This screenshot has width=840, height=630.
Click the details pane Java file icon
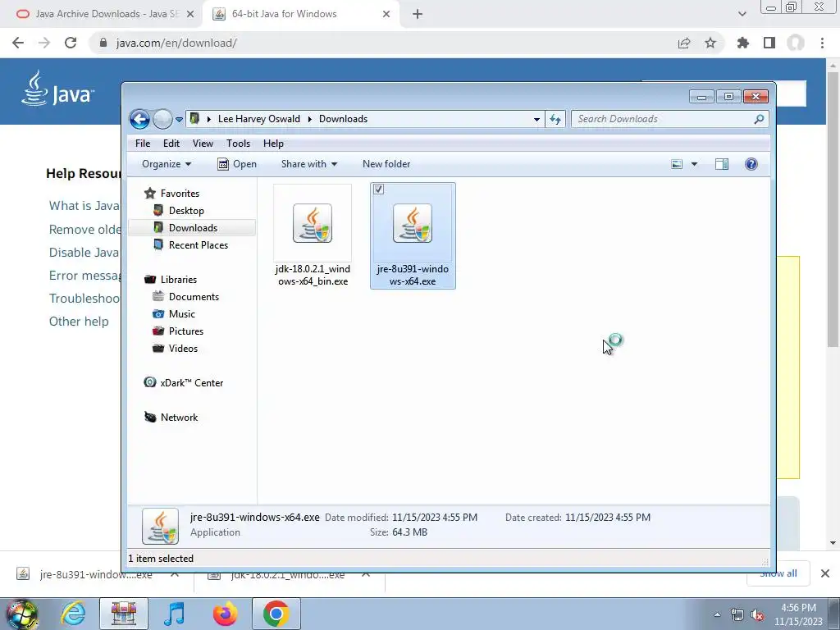[160, 526]
